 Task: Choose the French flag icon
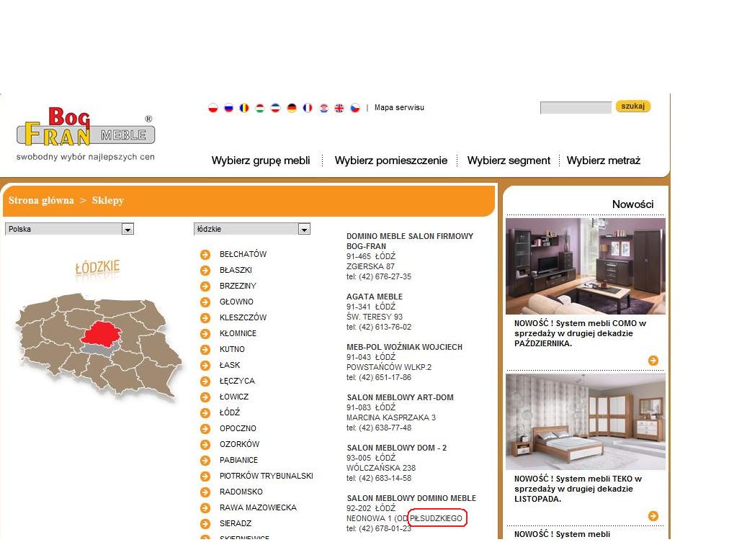pyautogui.click(x=308, y=108)
